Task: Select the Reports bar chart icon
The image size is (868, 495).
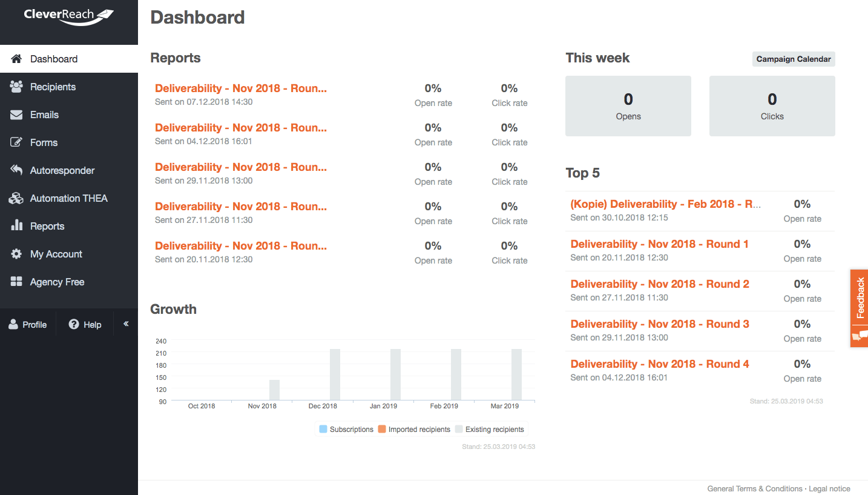Action: coord(16,225)
